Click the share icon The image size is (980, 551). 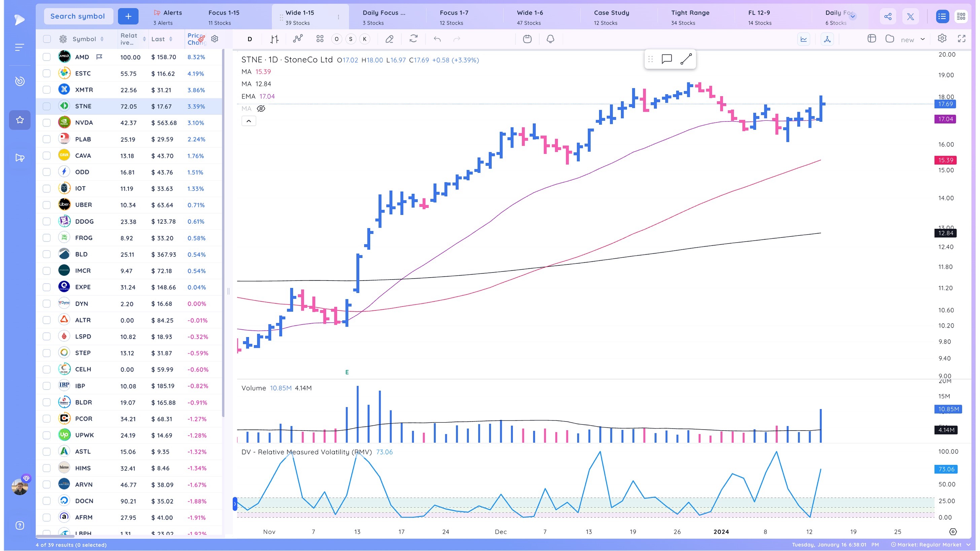[888, 16]
